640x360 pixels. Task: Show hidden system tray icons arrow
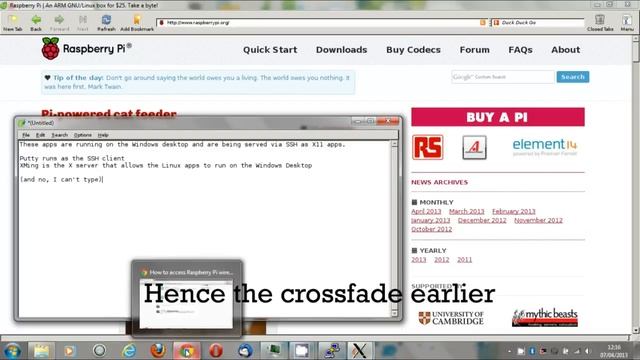click(509, 351)
